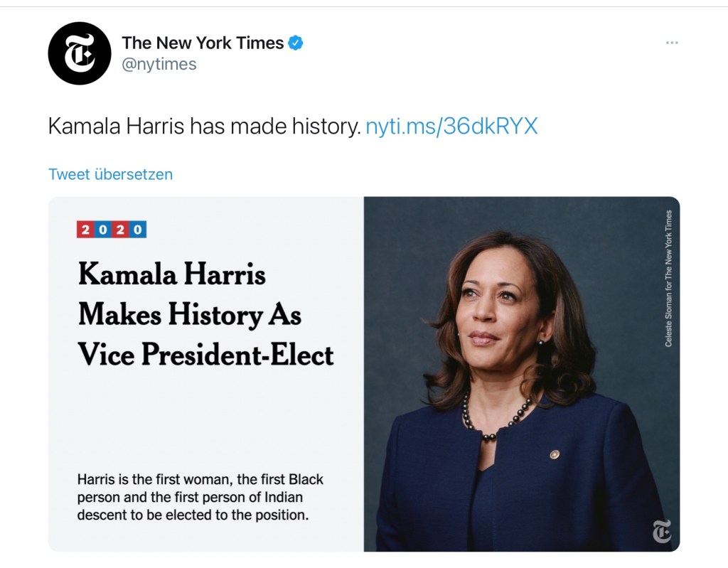Screen dimensions: 728x568
Task: Click the tweet text Kamala Harris has made history
Action: click(x=204, y=127)
